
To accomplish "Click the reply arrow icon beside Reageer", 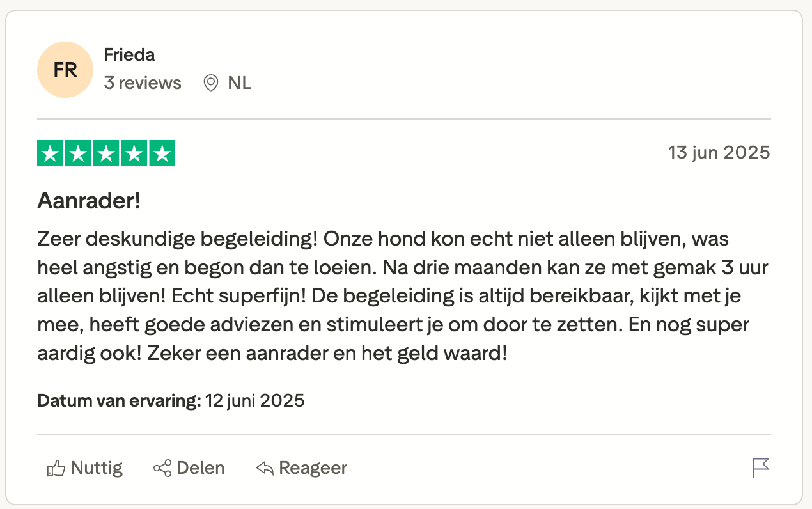I will (x=265, y=469).
